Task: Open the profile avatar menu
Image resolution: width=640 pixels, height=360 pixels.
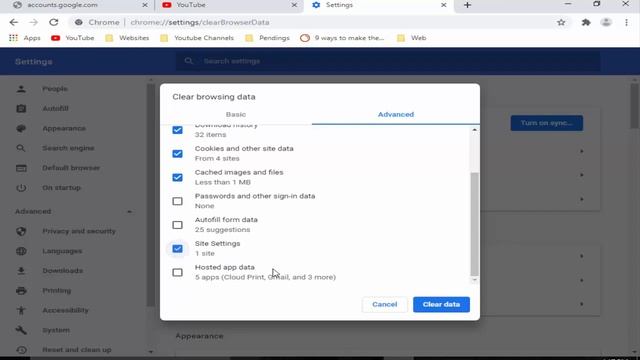Action: pos(606,22)
